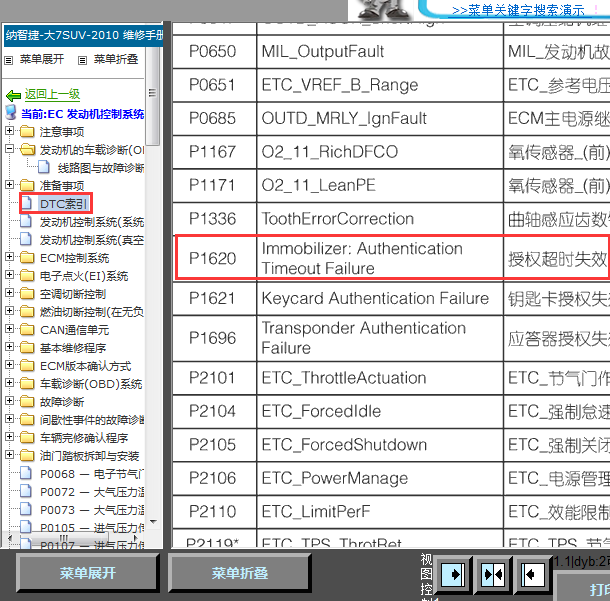Expand the 准备事项 folder
Viewport: 610px width, 601px height.
point(9,184)
